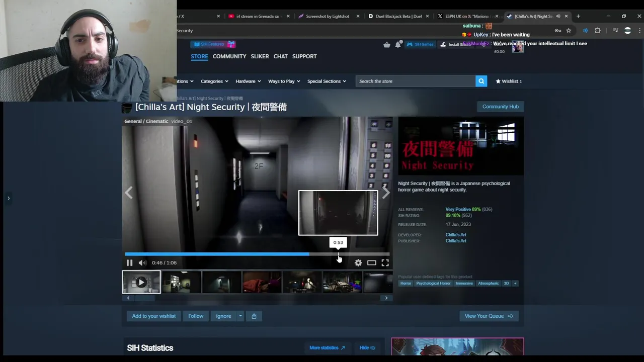644x362 pixels.
Task: Expand the Ways to Play dropdown
Action: (x=284, y=81)
